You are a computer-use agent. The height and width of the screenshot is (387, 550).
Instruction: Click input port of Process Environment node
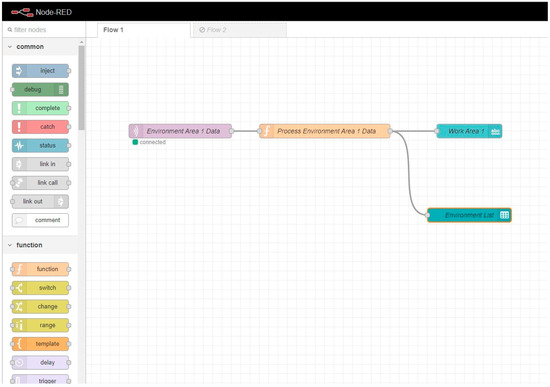260,131
